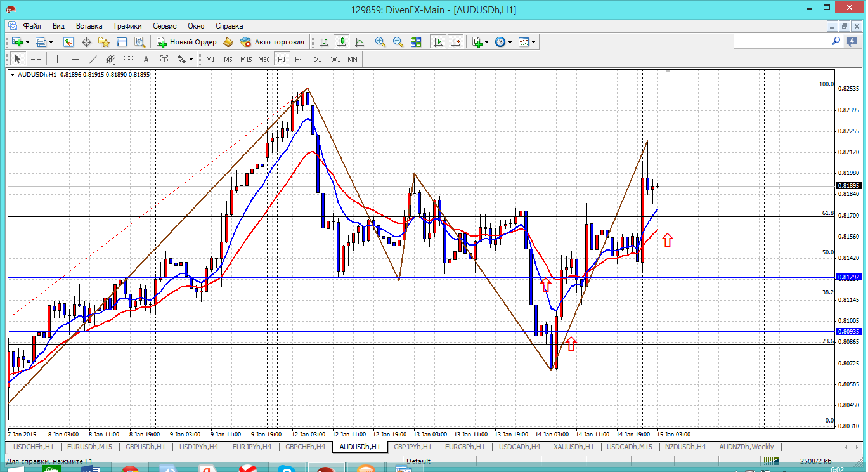Open the Market Watch window icon
Image resolution: width=868 pixels, height=472 pixels.
pyautogui.click(x=68, y=42)
